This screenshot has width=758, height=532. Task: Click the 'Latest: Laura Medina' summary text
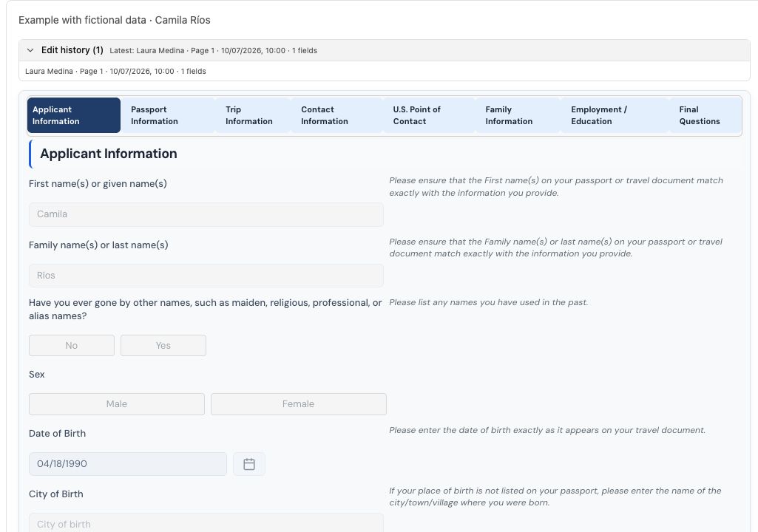point(213,51)
